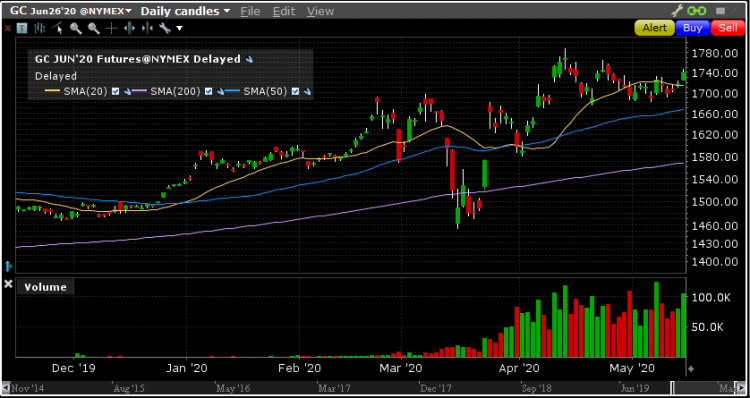This screenshot has width=750, height=398.
Task: Click the green chain link icon
Action: click(697, 11)
